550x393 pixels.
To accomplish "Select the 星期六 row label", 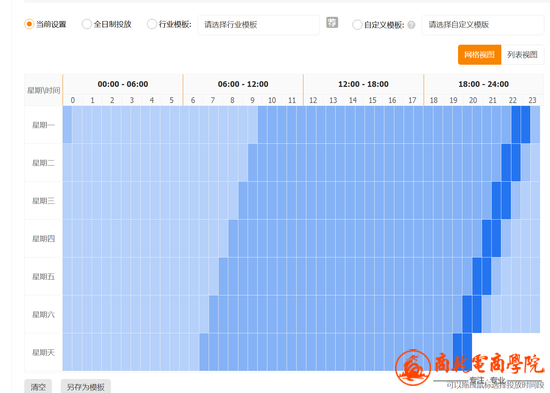I will pos(43,314).
